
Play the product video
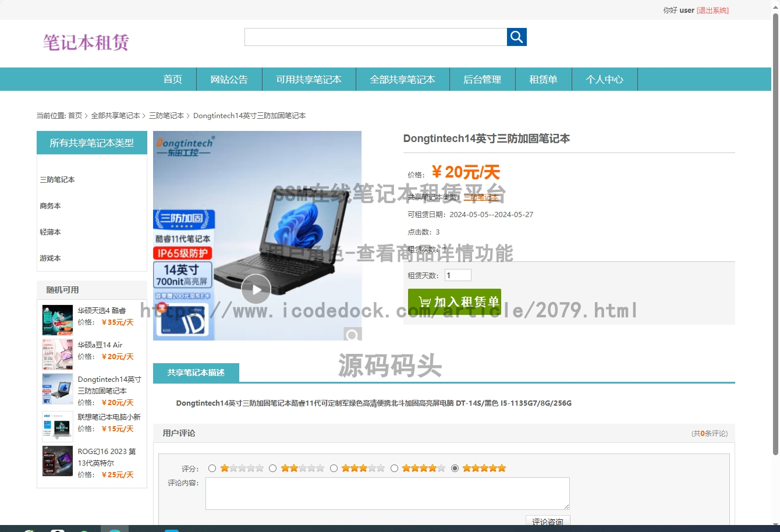coord(256,289)
